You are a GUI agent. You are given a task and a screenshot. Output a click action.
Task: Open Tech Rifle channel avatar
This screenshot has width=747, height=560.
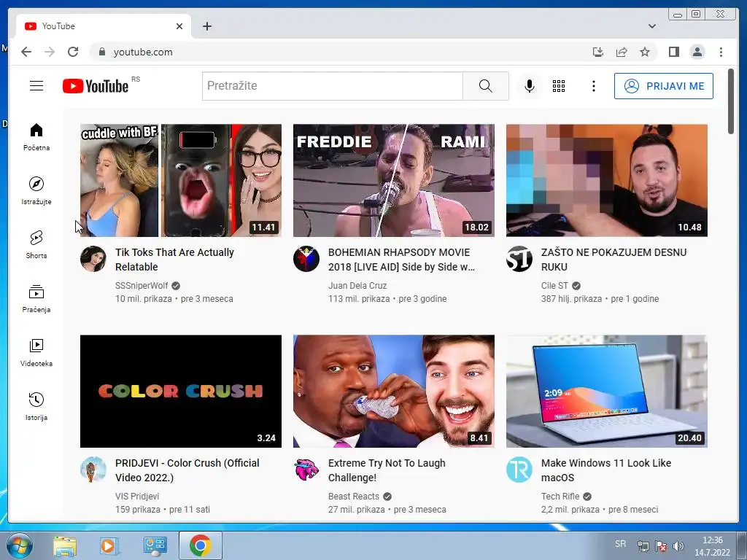pos(519,470)
